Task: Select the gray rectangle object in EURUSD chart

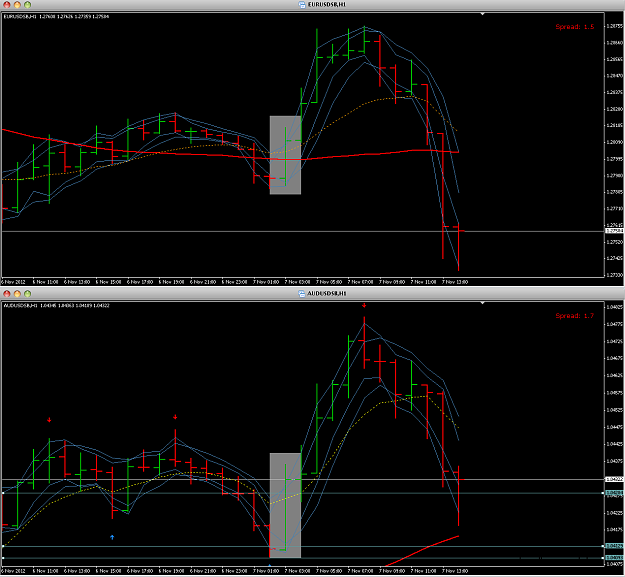Action: point(285,155)
